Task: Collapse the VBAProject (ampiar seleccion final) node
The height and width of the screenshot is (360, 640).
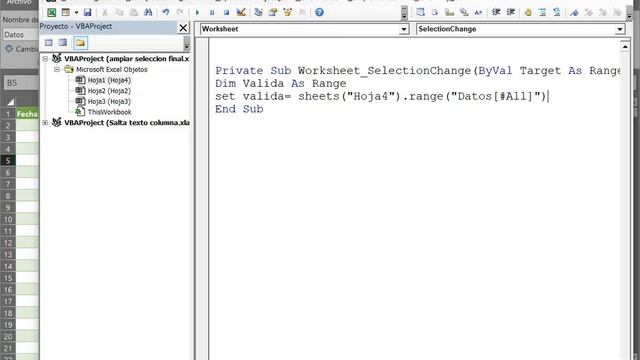Action: click(x=45, y=59)
